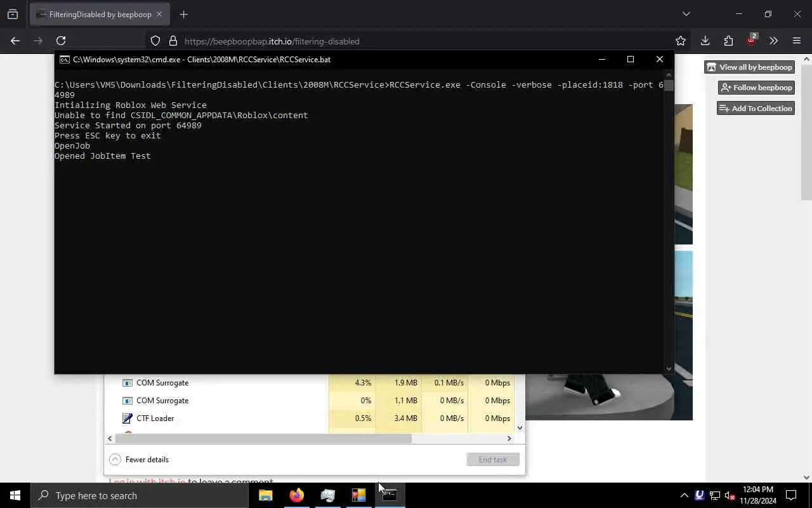Reload the itch.io page
The height and width of the screenshot is (508, 812).
click(61, 41)
